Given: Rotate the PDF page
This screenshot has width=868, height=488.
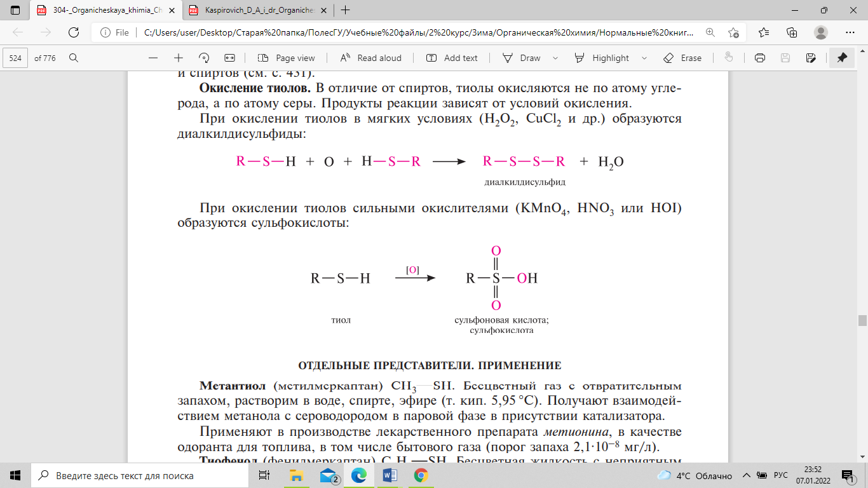Looking at the screenshot, I should tap(204, 58).
